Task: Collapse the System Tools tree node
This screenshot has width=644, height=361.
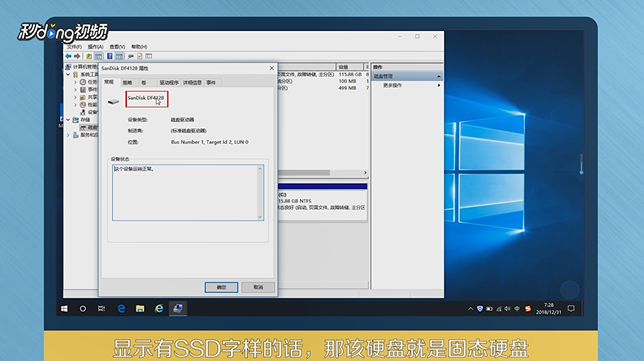Action: coord(68,74)
